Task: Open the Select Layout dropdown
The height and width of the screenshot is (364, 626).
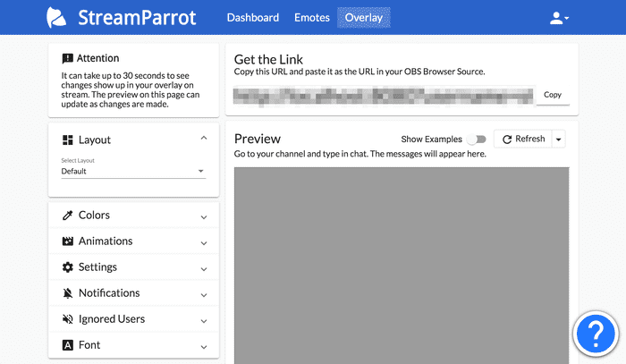Action: tap(133, 171)
